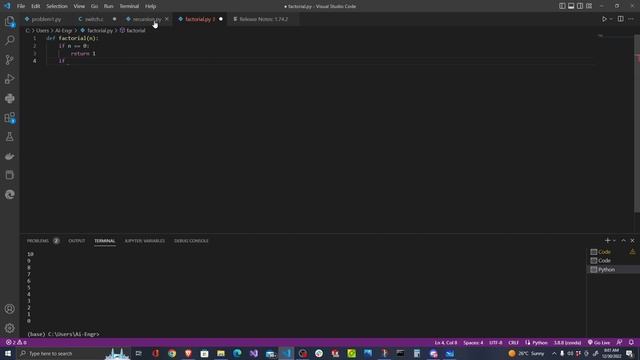Create a new terminal with plus button
The height and width of the screenshot is (360, 640).
tap(607, 240)
